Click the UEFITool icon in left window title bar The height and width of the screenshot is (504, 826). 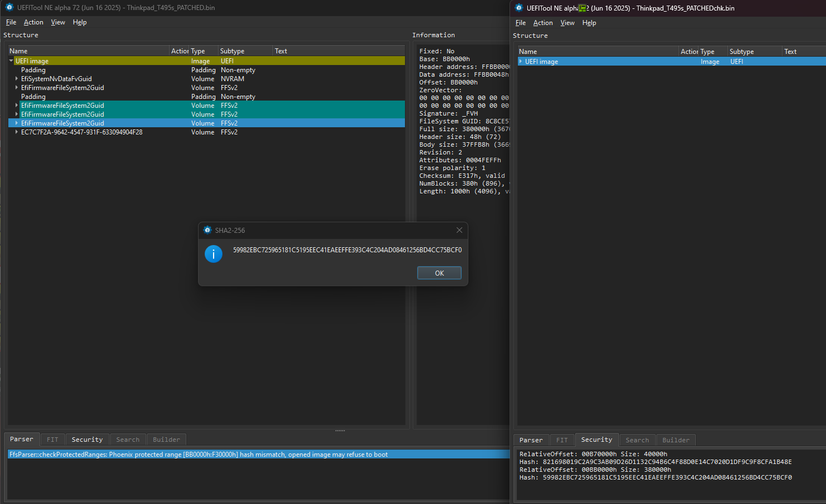click(9, 7)
